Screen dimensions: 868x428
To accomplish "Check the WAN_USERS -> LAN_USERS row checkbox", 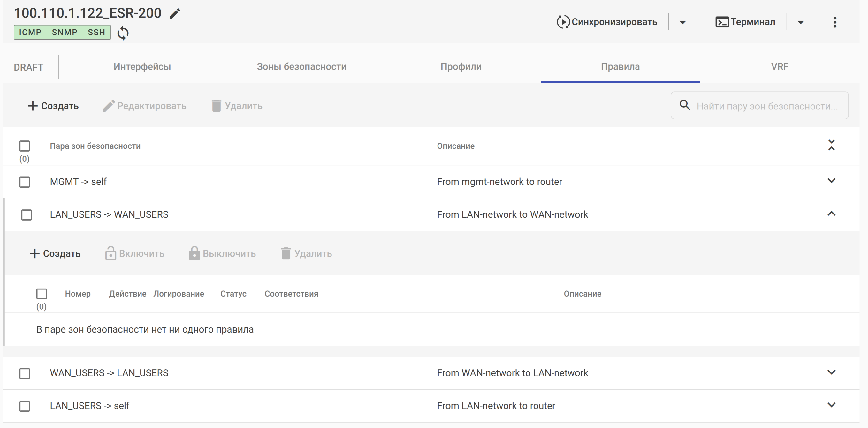I will tap(25, 373).
